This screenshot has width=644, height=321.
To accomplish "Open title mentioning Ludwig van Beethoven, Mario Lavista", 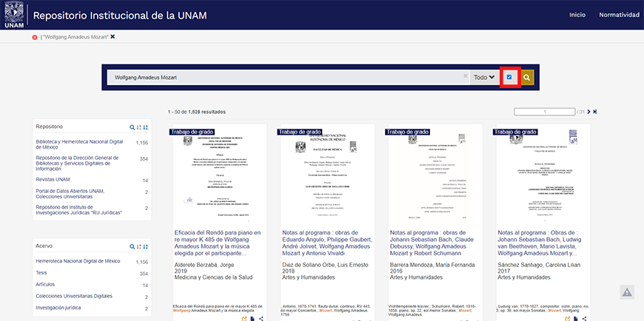I will 540,243.
